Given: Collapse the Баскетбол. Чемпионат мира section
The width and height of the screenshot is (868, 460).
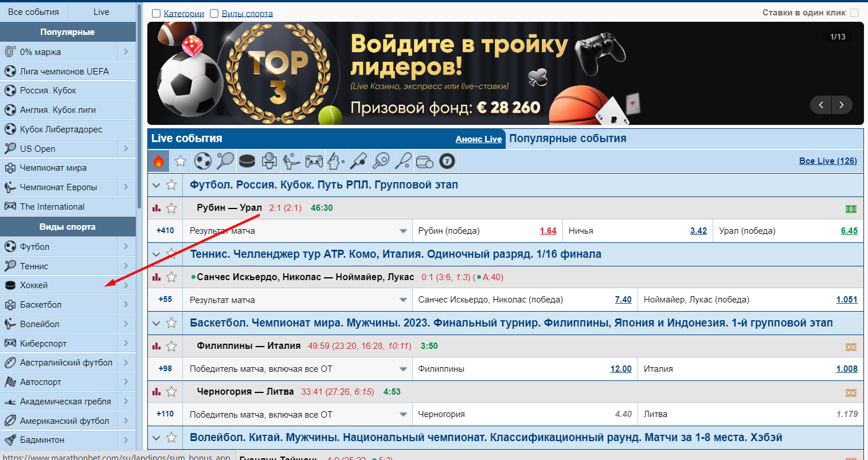Looking at the screenshot, I should [x=156, y=323].
